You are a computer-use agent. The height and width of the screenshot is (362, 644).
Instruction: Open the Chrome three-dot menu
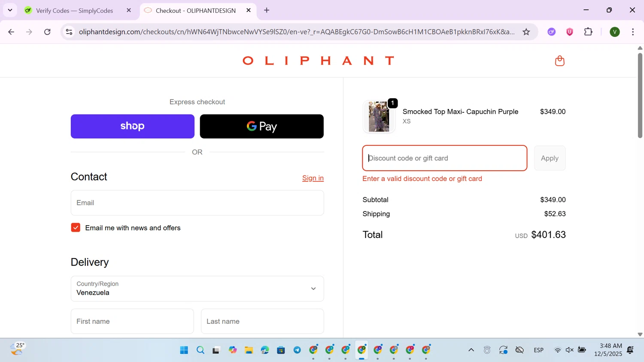tap(633, 32)
